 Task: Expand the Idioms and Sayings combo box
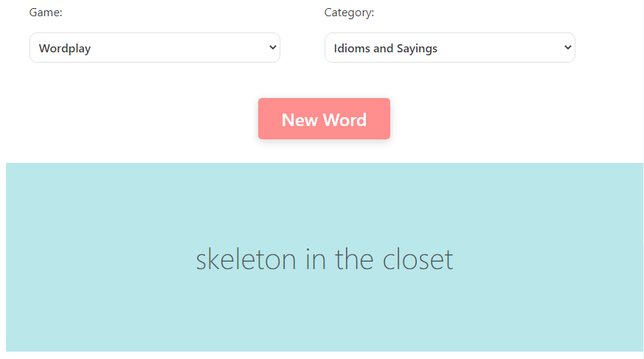point(450,48)
